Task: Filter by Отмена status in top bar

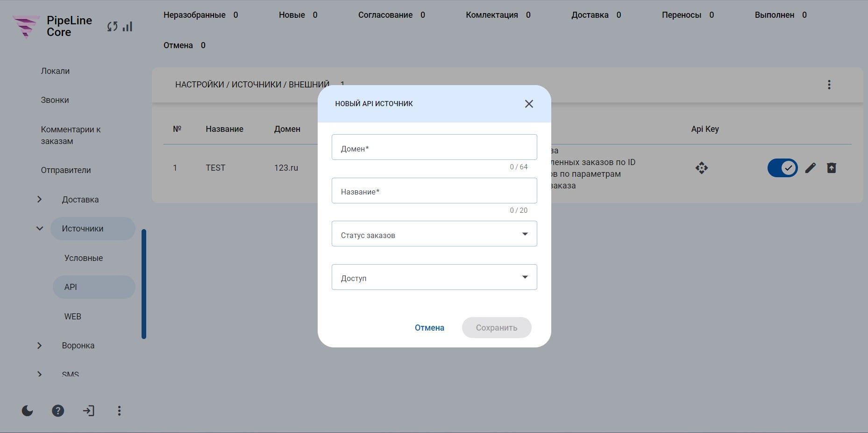Action: click(x=185, y=45)
